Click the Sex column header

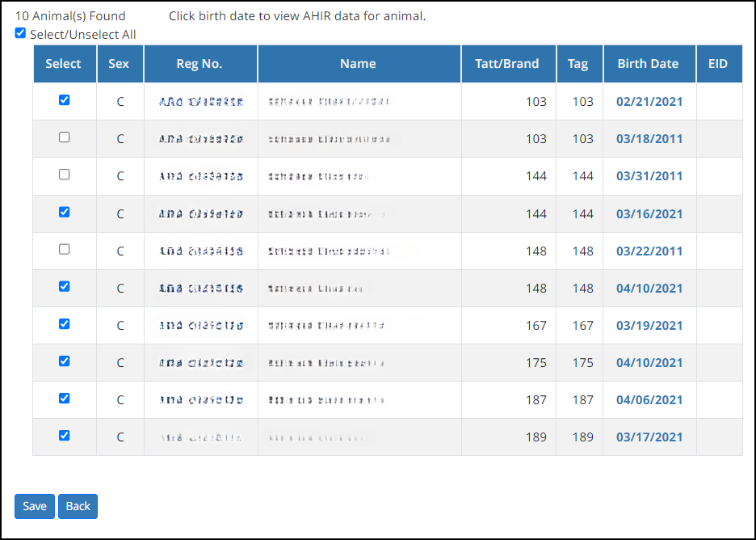120,64
